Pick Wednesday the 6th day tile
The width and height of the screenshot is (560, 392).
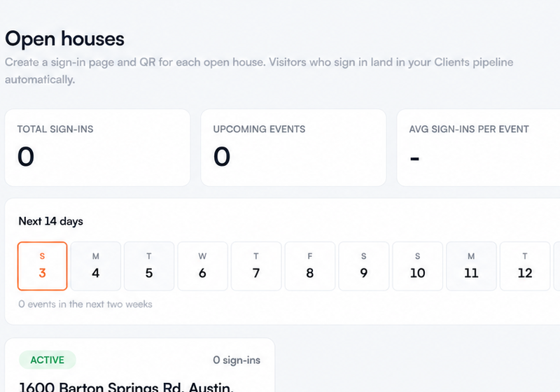(x=202, y=266)
